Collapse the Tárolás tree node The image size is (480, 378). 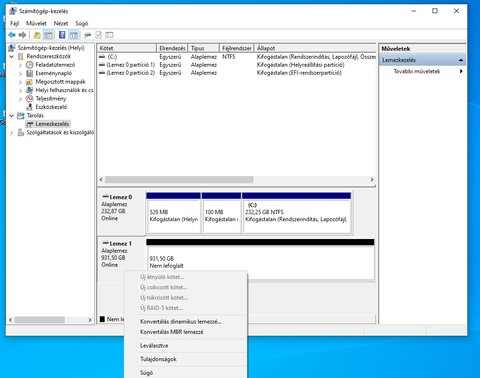click(12, 116)
